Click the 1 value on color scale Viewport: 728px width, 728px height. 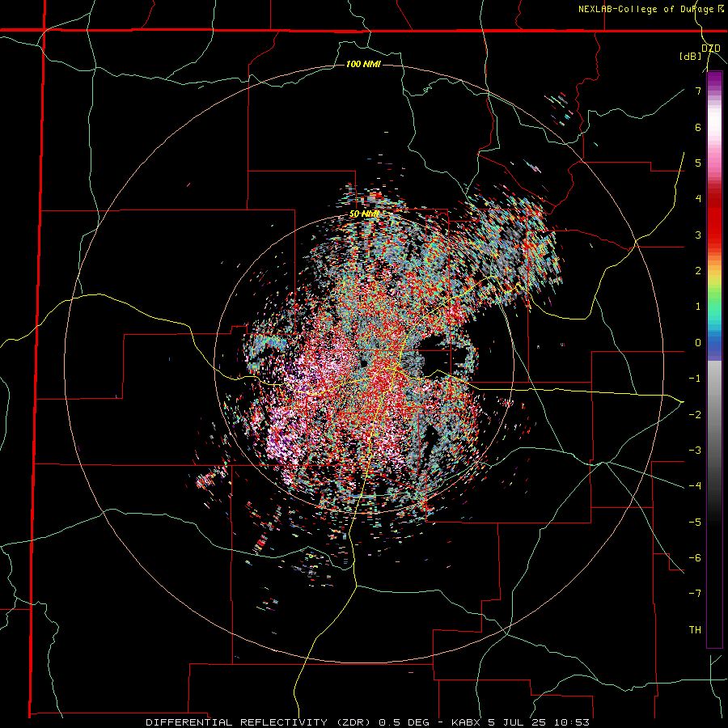698,307
